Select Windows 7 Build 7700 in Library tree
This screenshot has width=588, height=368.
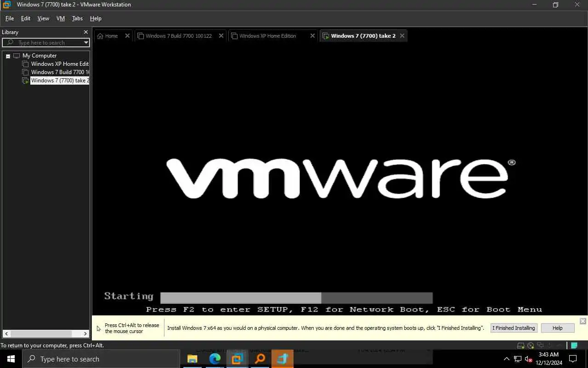pyautogui.click(x=60, y=72)
